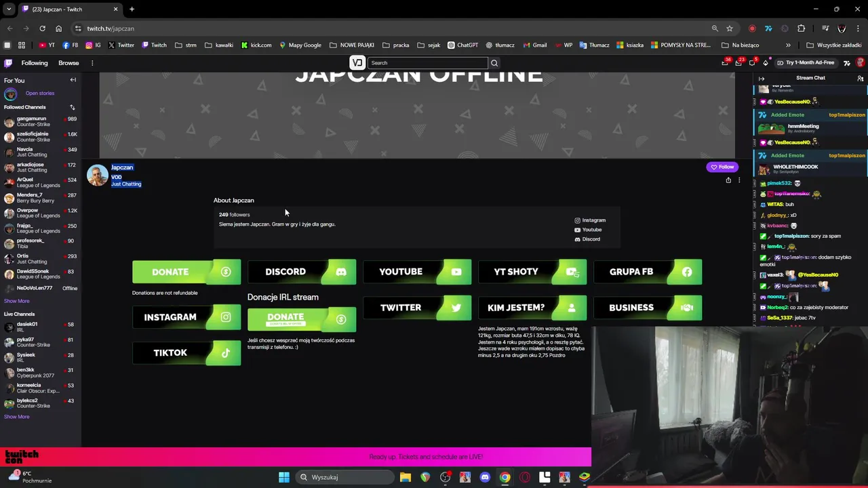
Task: Show more live channels
Action: 17,417
